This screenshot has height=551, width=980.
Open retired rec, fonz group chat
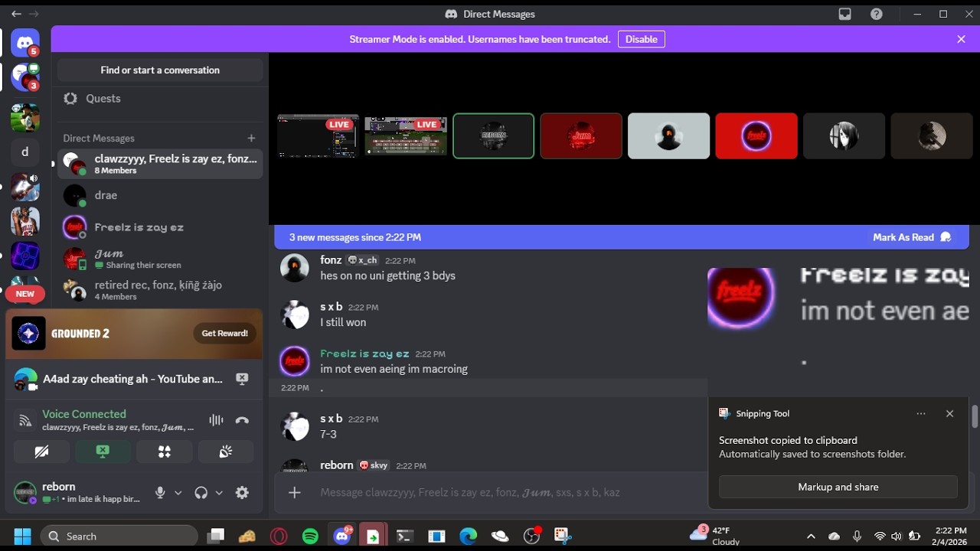(160, 290)
